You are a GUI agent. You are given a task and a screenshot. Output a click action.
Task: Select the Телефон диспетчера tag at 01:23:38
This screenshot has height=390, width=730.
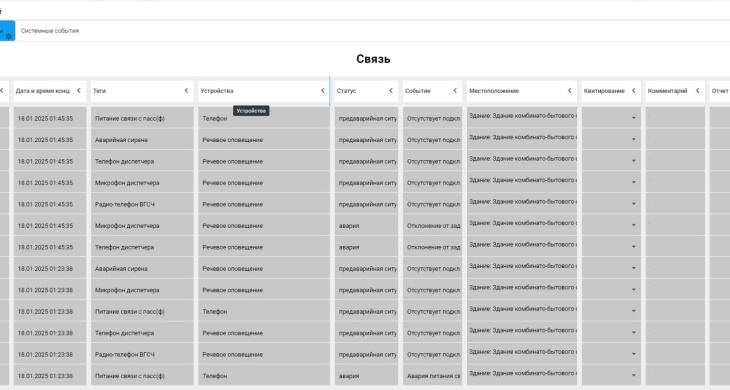click(x=124, y=333)
